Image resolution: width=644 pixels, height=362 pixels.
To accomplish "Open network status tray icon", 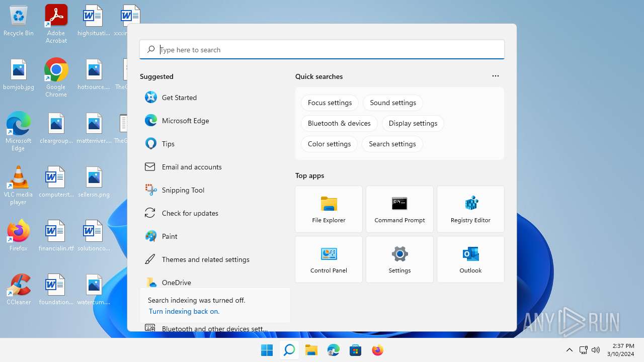I will pos(584,350).
